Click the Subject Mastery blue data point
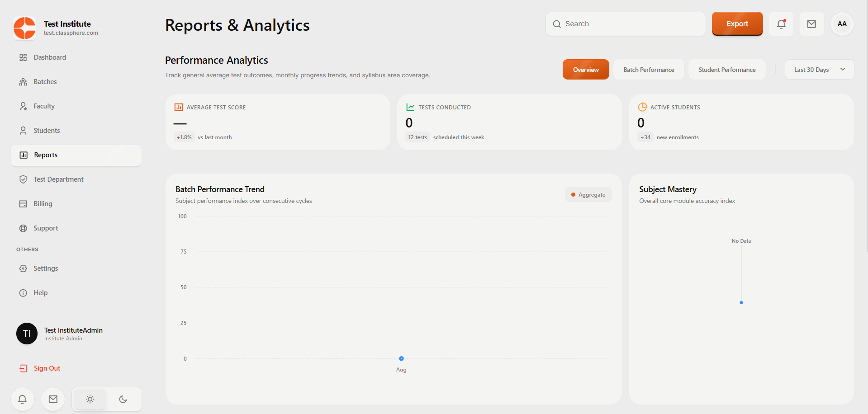This screenshot has height=414, width=868. tap(741, 303)
